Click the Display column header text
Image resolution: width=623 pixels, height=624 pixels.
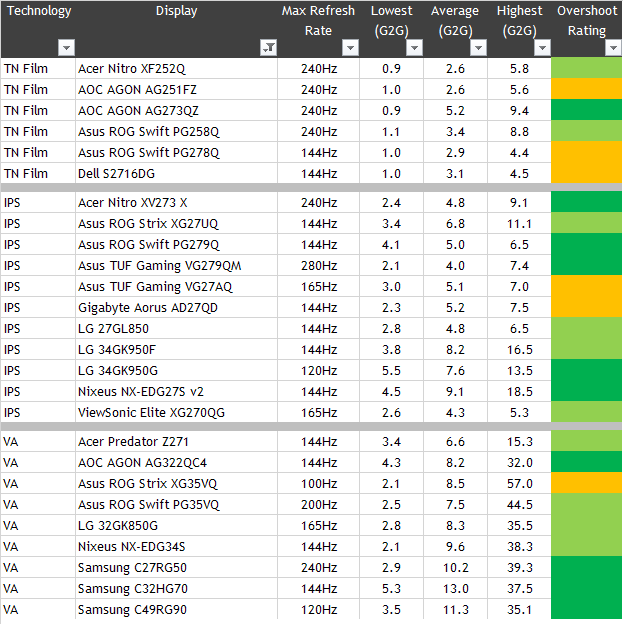click(x=176, y=12)
